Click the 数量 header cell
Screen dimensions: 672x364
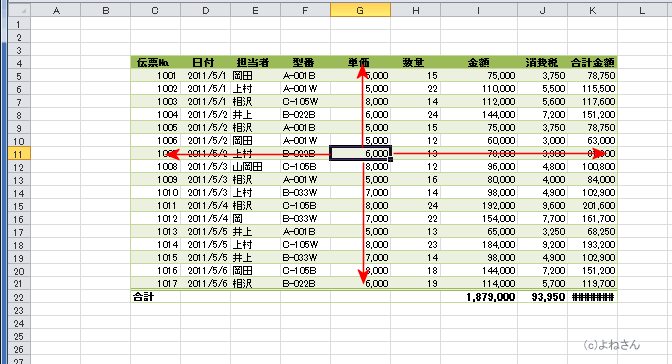tap(415, 63)
